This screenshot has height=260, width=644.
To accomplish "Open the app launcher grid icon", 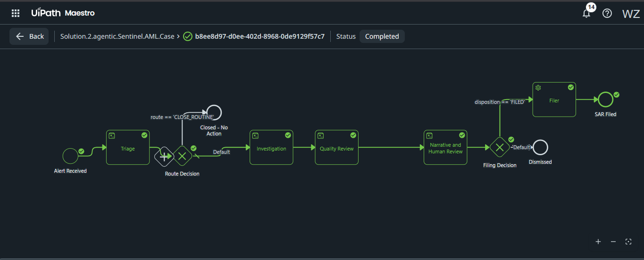I will pyautogui.click(x=16, y=13).
